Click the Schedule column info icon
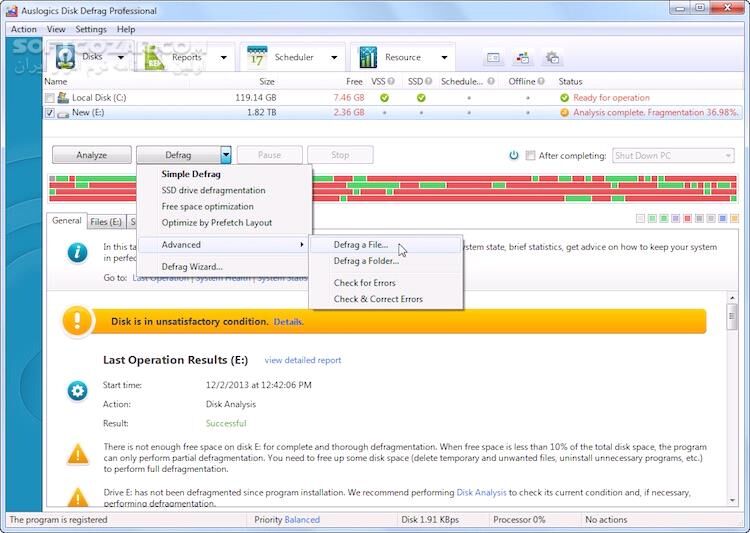 (491, 81)
